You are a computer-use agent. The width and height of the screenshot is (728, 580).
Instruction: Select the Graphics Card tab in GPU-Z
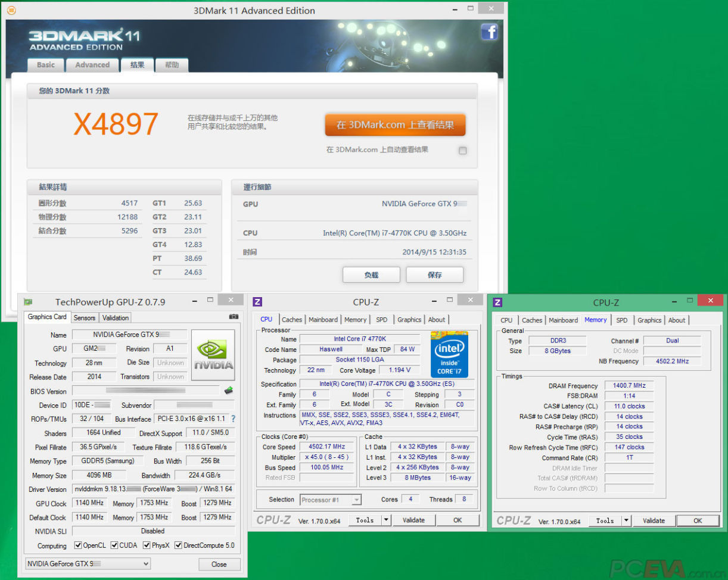47,317
